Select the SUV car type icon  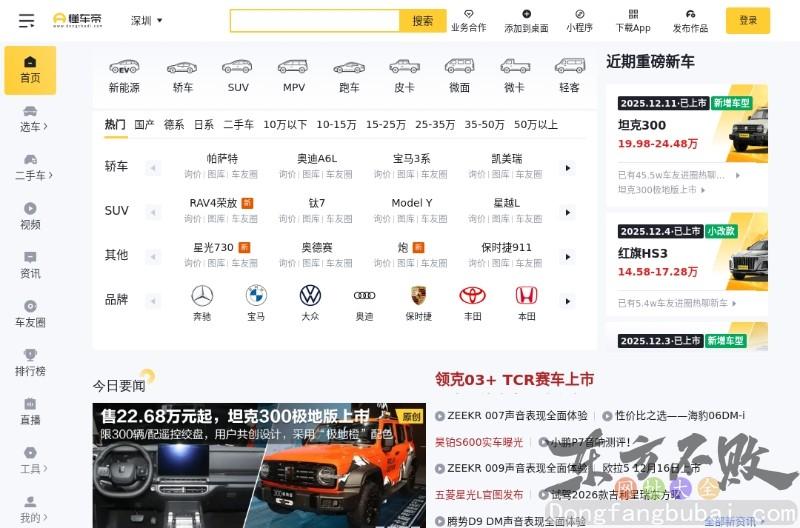(238, 77)
